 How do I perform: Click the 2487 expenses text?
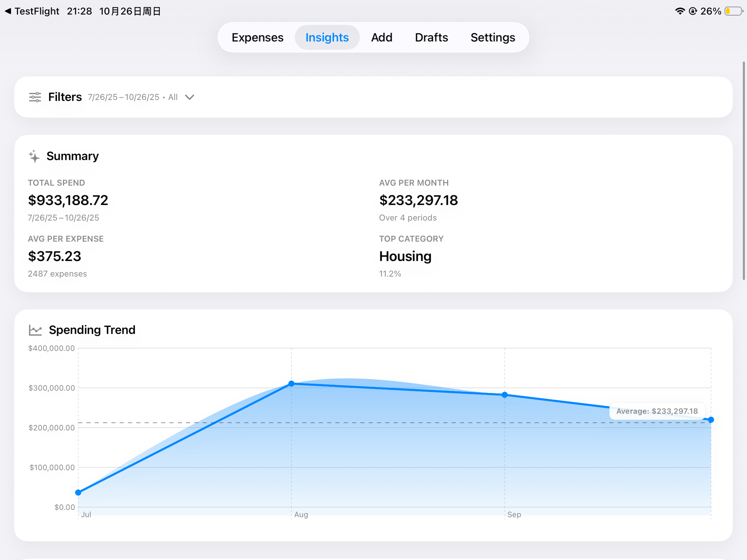[57, 274]
